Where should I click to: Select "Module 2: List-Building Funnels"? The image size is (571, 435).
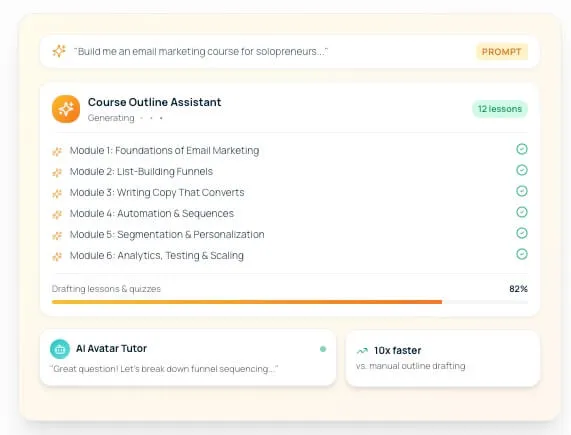coord(141,171)
